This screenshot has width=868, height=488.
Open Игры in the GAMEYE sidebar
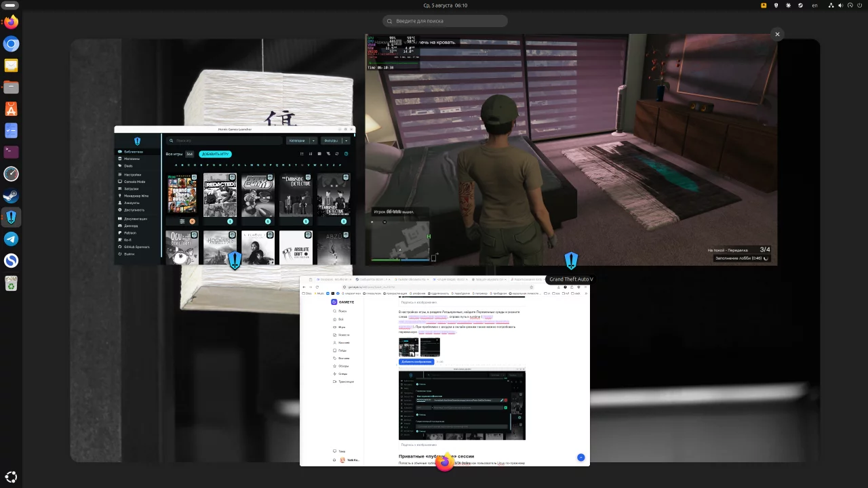[x=342, y=327]
